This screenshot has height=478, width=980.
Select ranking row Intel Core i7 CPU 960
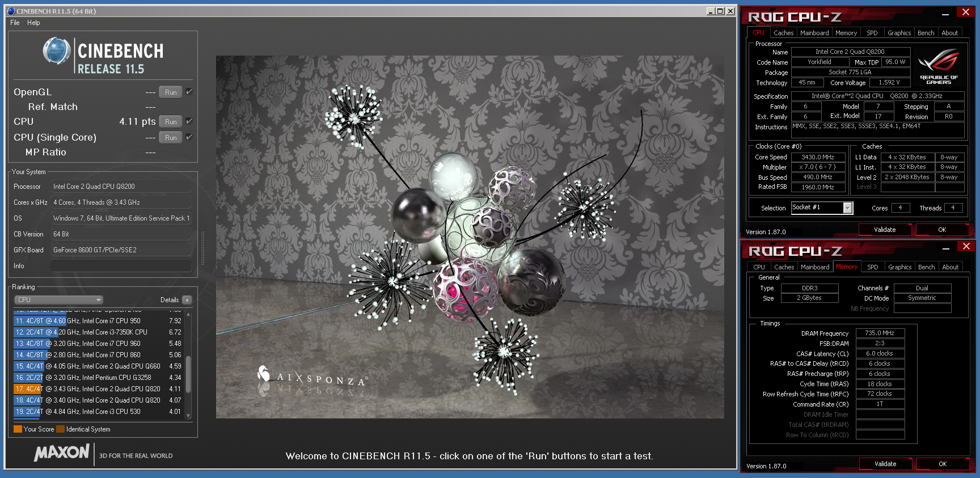(x=98, y=344)
